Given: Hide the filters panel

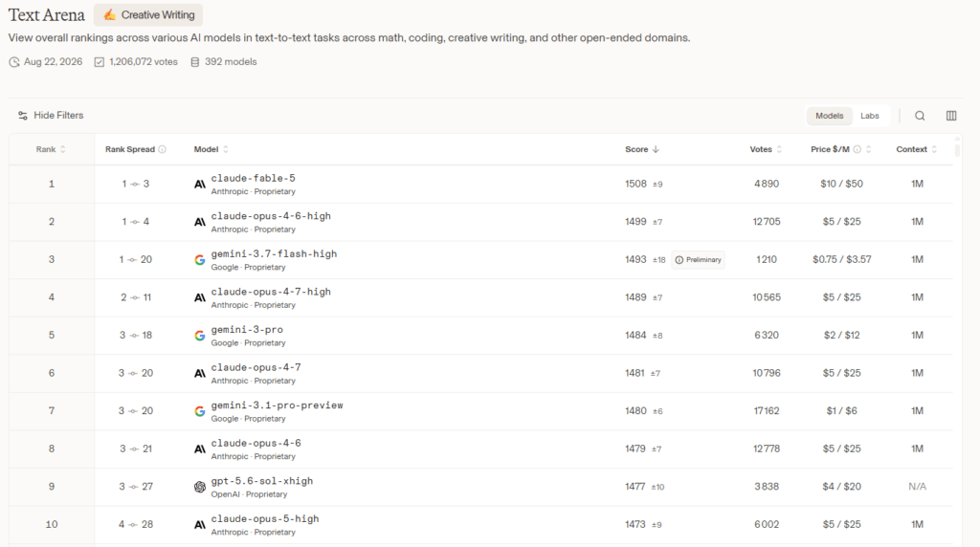Looking at the screenshot, I should [50, 116].
